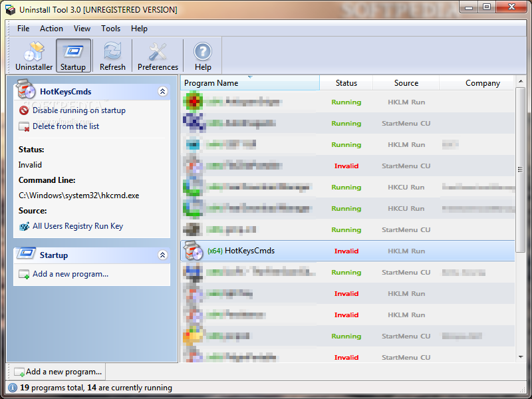Image resolution: width=532 pixels, height=399 pixels.
Task: Open the Help menu
Action: pos(139,29)
